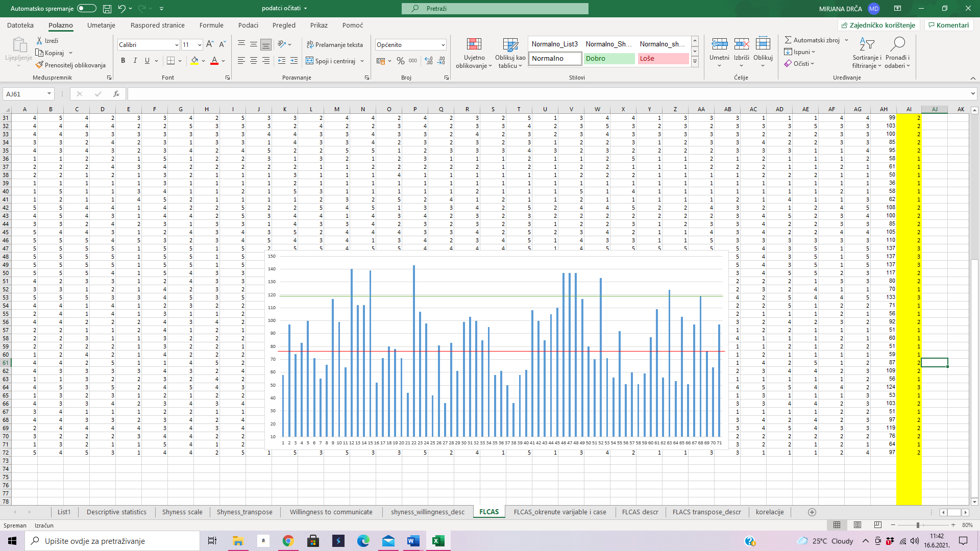Open Chrome from Windows taskbar

tap(288, 541)
